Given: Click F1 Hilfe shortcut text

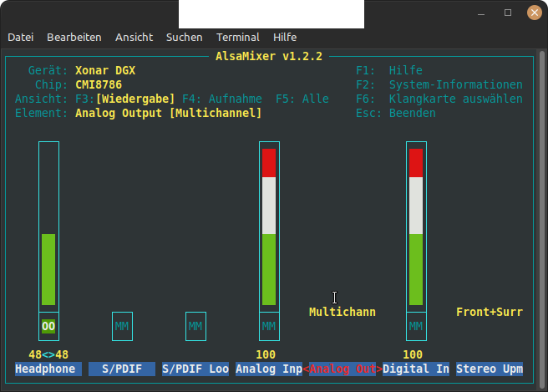Looking at the screenshot, I should [x=389, y=71].
